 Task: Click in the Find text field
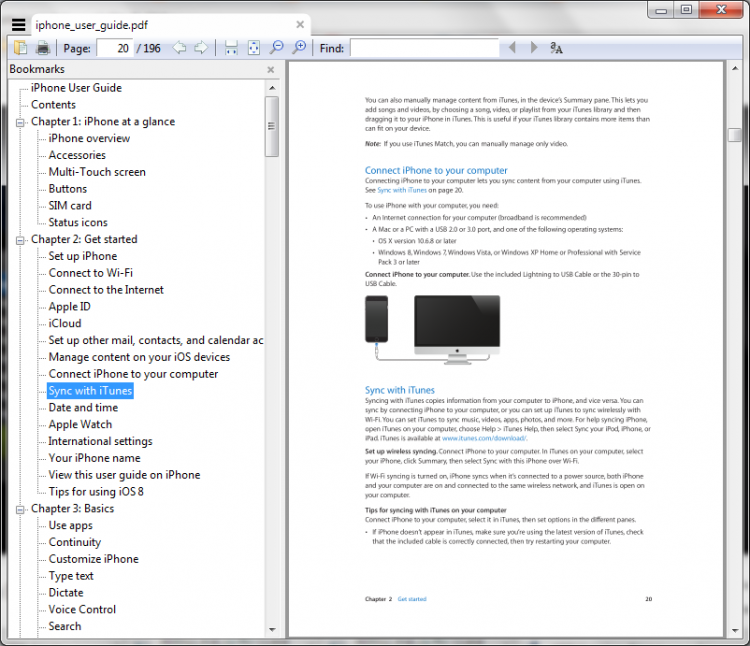click(x=425, y=48)
